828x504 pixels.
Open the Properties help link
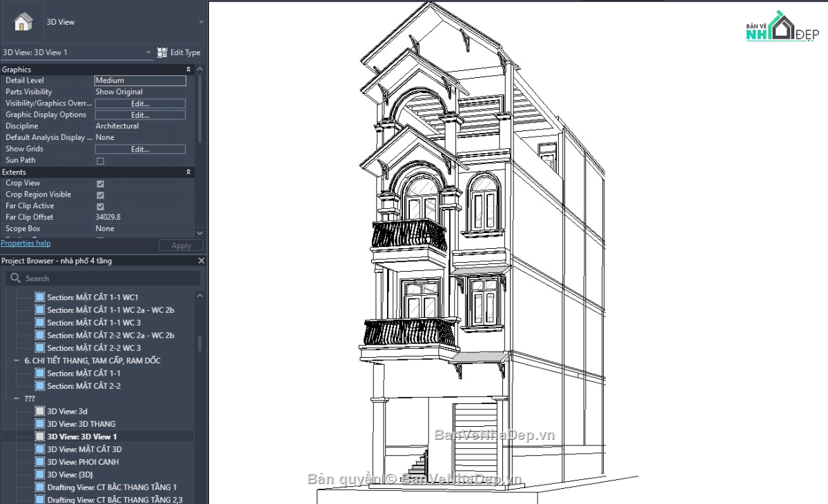point(26,243)
